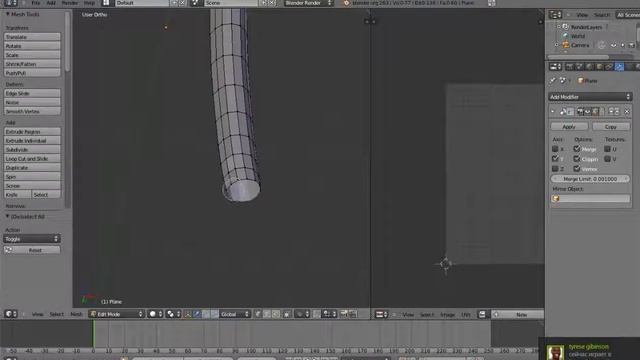Open the viewport shading mode dropdown
This screenshot has width=640, height=360.
click(x=156, y=314)
